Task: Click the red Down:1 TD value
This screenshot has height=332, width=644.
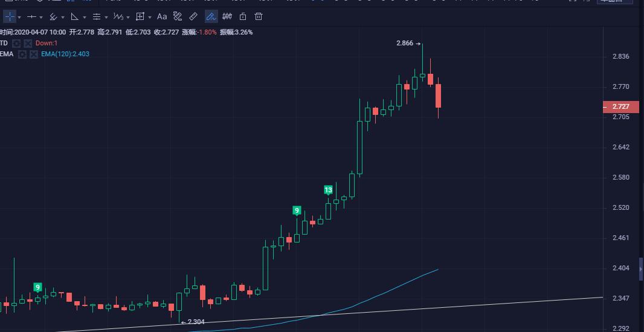Action: (47, 43)
